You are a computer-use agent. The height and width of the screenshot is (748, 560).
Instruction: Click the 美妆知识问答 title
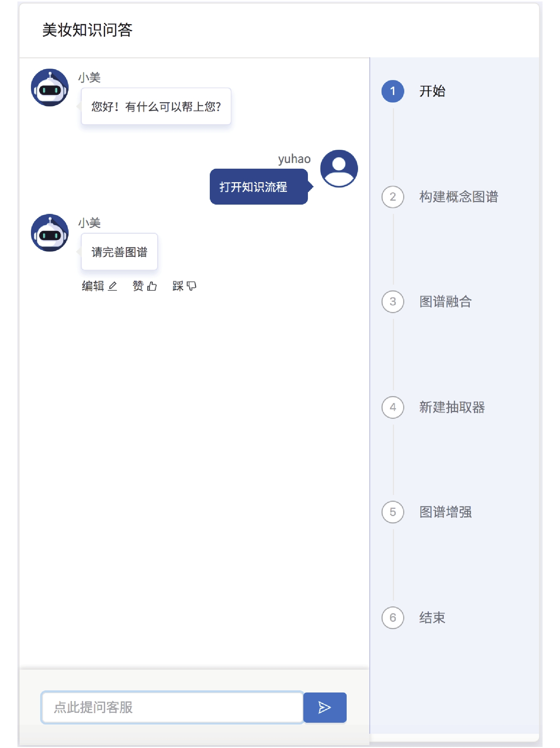pos(87,30)
